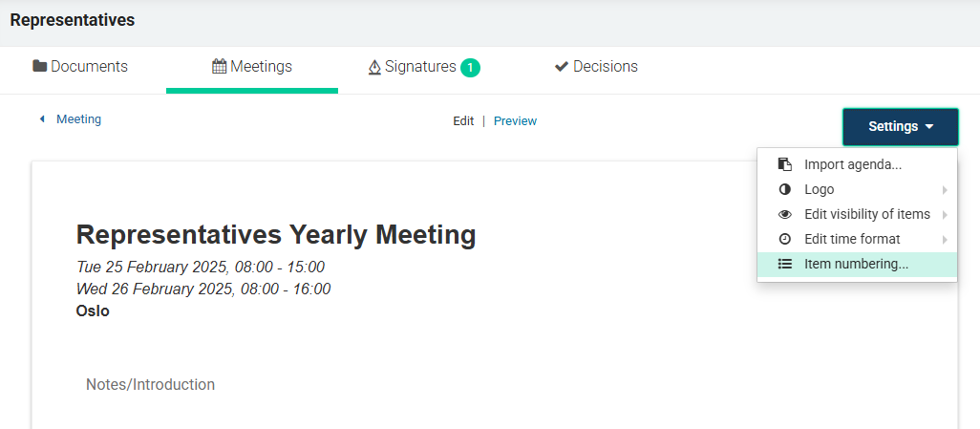Click the clock icon for time format
The height and width of the screenshot is (429, 980).
click(784, 239)
